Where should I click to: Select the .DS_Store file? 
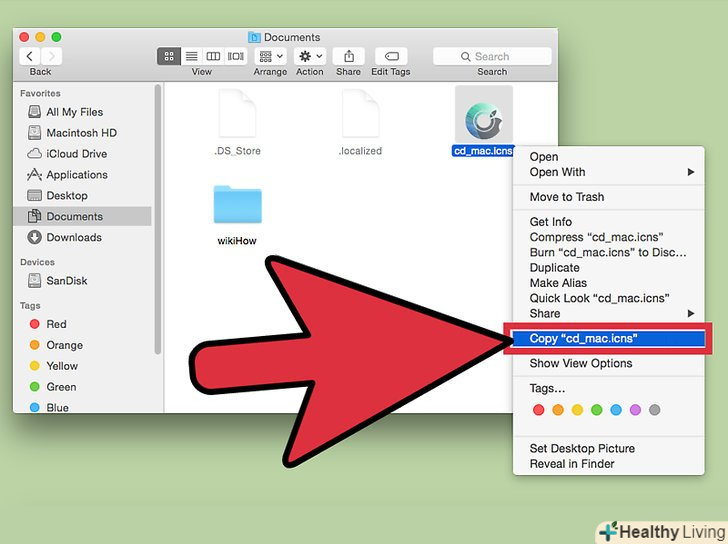tap(237, 123)
